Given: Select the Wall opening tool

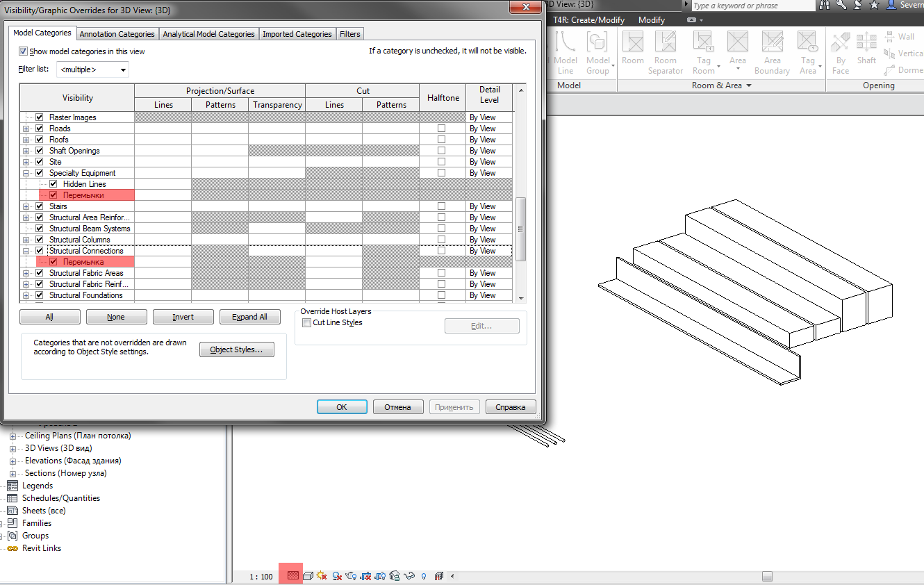Looking at the screenshot, I should tap(899, 36).
